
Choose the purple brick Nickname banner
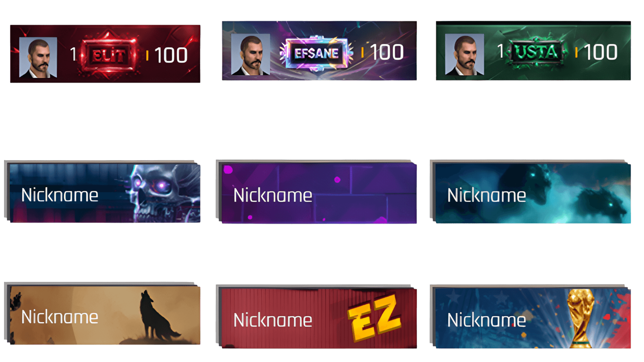point(319,193)
